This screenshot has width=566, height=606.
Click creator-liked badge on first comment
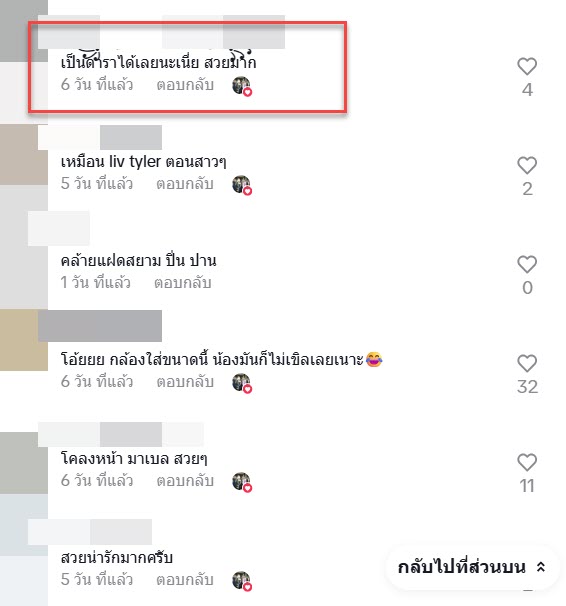coord(242,86)
